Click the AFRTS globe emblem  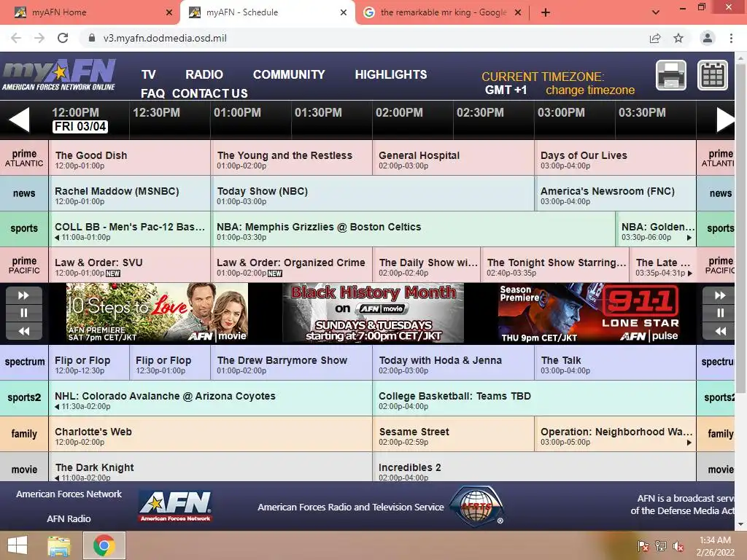pyautogui.click(x=476, y=506)
